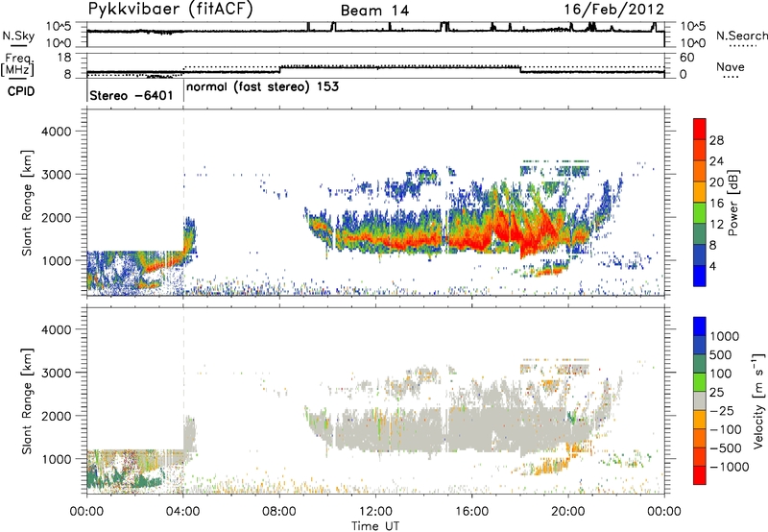The image size is (768, 532).
Task: Click the 12:00 time axis tick label
Action: 375,512
